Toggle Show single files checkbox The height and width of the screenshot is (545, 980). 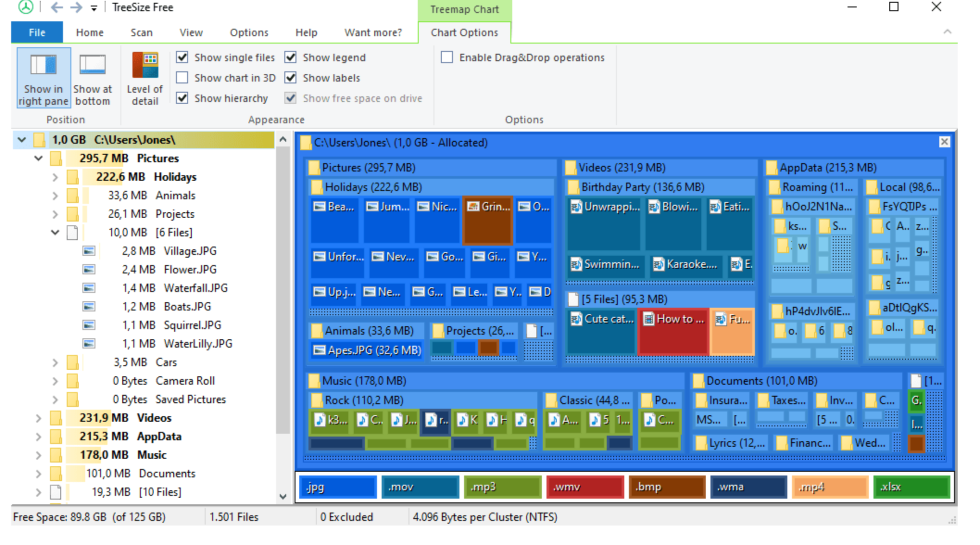coord(182,57)
